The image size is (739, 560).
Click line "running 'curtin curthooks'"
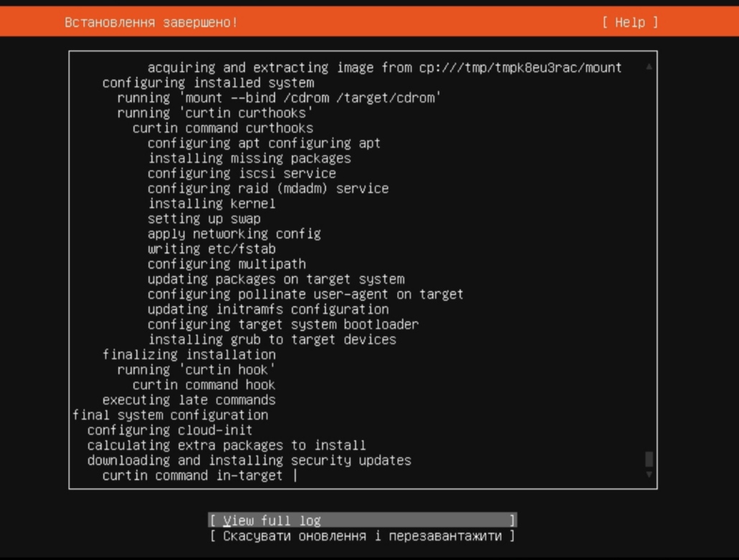215,113
